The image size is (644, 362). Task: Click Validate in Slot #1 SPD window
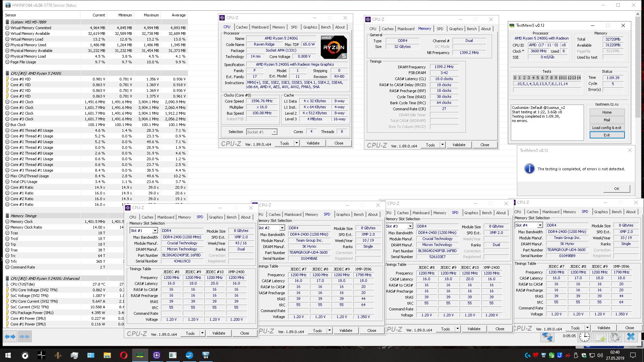219,333
